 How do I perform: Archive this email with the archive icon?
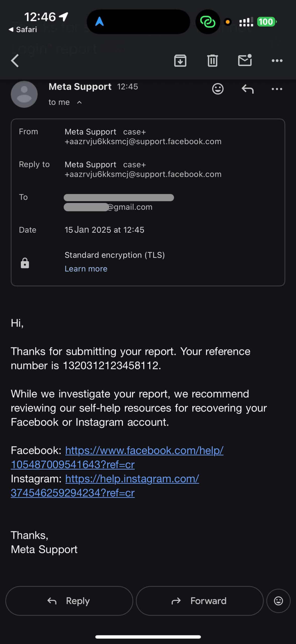pyautogui.click(x=180, y=61)
